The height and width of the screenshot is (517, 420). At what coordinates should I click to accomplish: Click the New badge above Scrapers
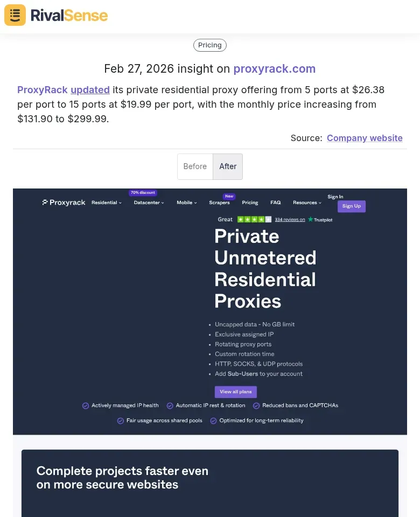[x=229, y=196]
